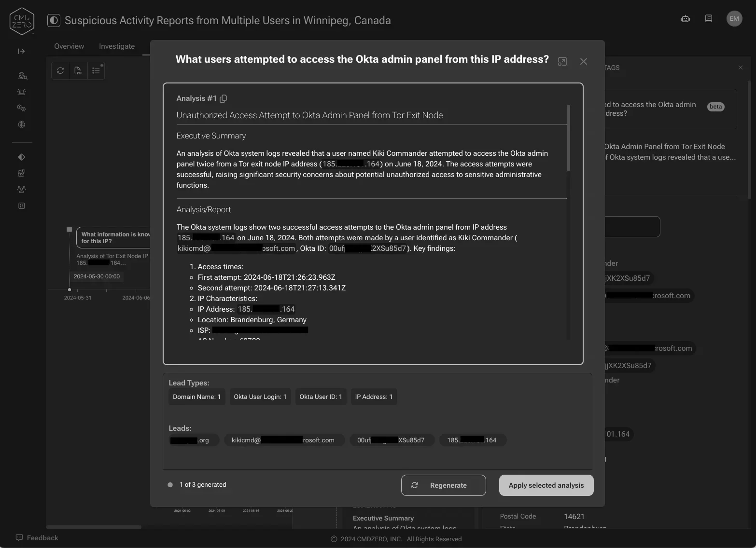Close the Okta admin panel question dialog
This screenshot has width=756, height=548.
[x=584, y=61]
